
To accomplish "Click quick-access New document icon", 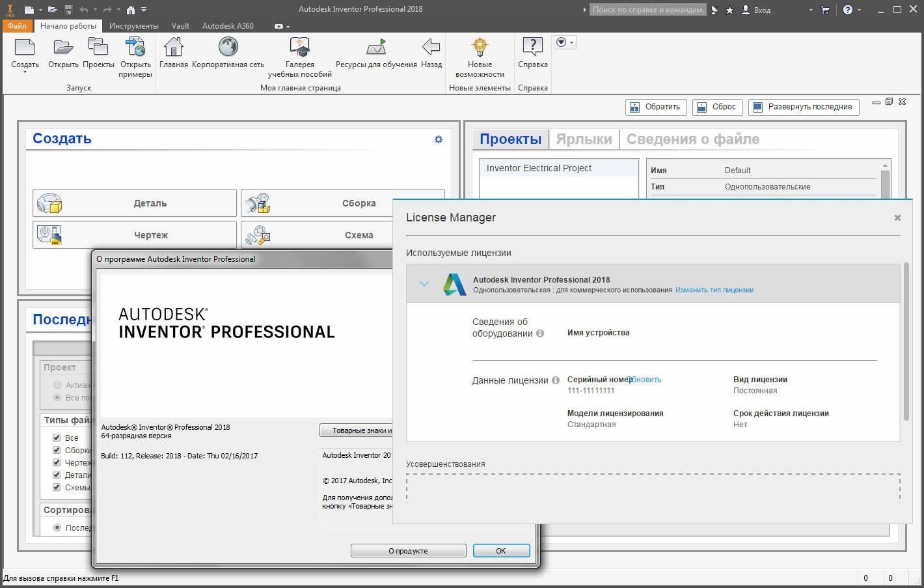I will coord(29,10).
